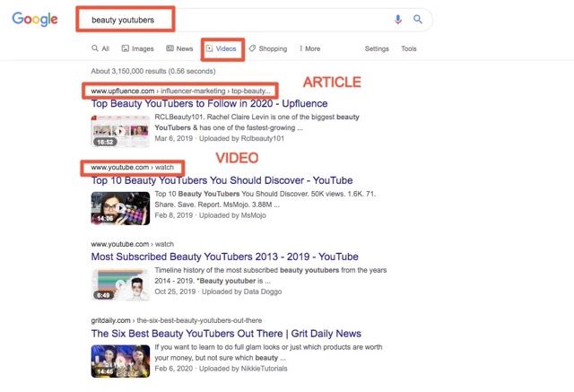Play the NikkieTutorials thumbnail 14:46
This screenshot has height=392, width=574.
(120, 361)
